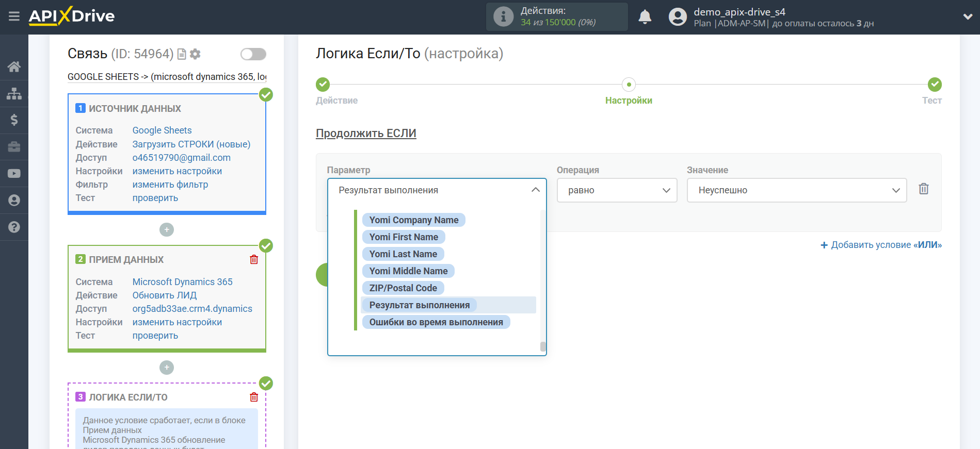Image resolution: width=980 pixels, height=449 pixels.
Task: Go to the Настройки step
Action: point(629,91)
